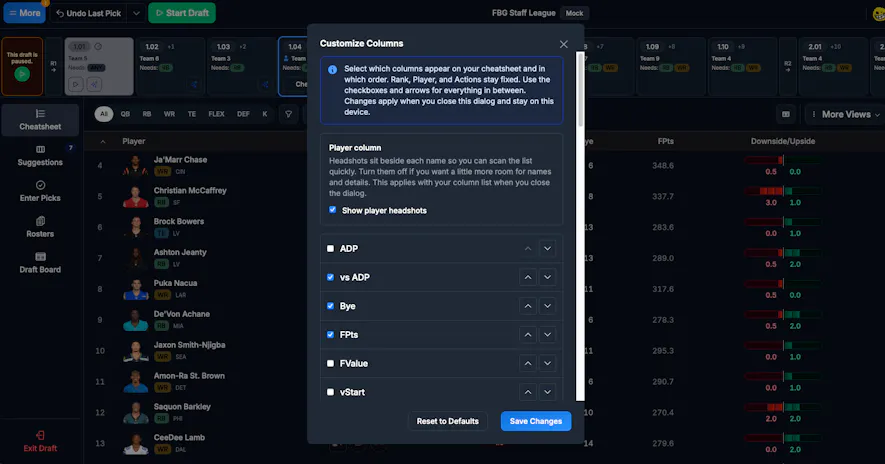
Task: Click the Save Changes button
Action: (536, 421)
